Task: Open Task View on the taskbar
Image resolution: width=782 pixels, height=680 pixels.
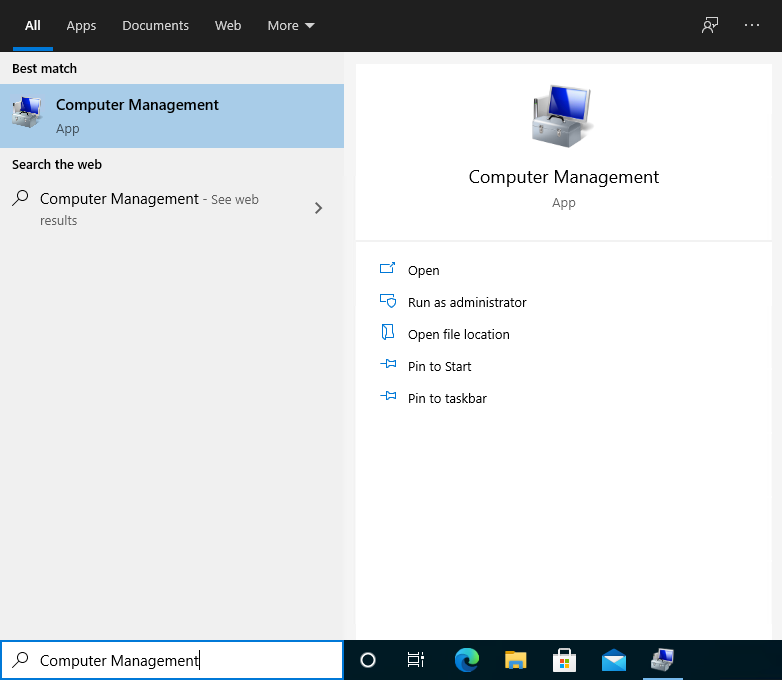Action: point(415,660)
